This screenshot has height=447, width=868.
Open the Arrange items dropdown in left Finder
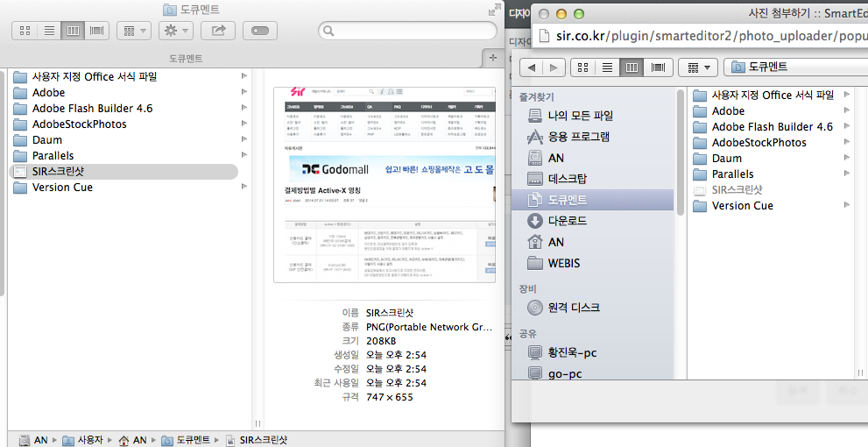pos(133,31)
